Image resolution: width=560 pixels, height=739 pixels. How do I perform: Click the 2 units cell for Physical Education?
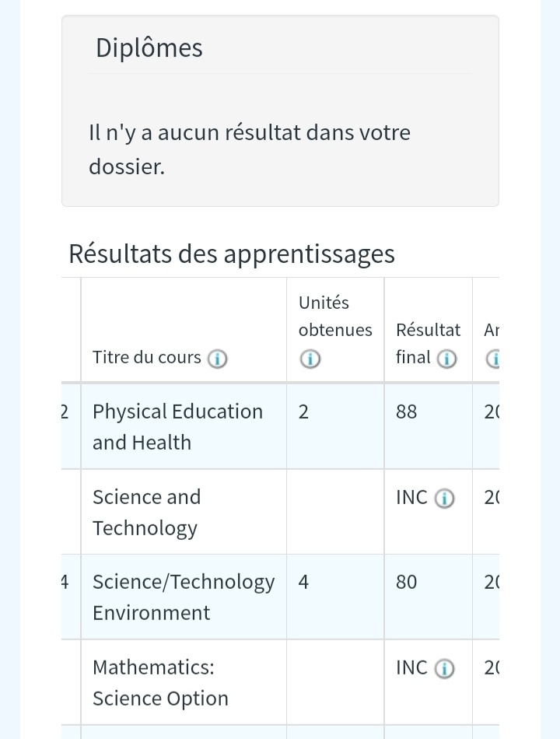304,412
